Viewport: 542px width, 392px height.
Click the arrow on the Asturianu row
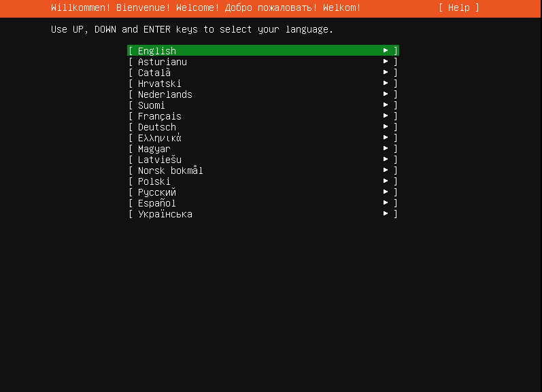point(386,61)
